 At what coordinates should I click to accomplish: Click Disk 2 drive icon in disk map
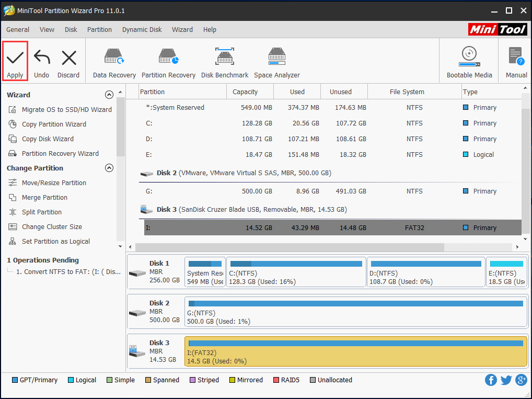(137, 312)
